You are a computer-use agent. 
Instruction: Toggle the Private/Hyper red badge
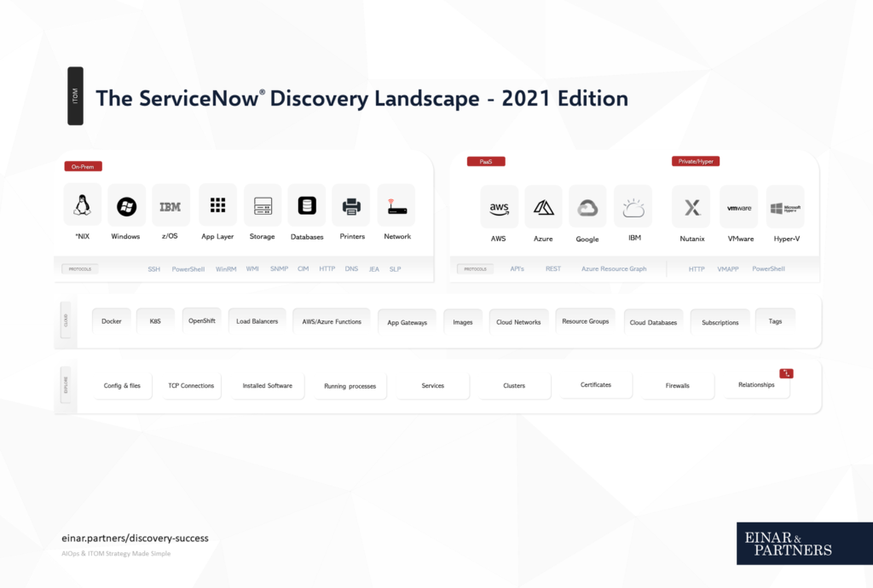click(x=695, y=160)
